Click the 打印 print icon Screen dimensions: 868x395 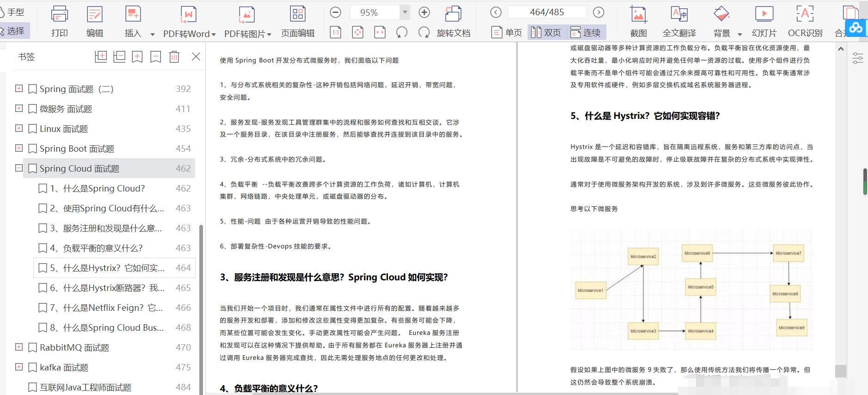coord(60,14)
